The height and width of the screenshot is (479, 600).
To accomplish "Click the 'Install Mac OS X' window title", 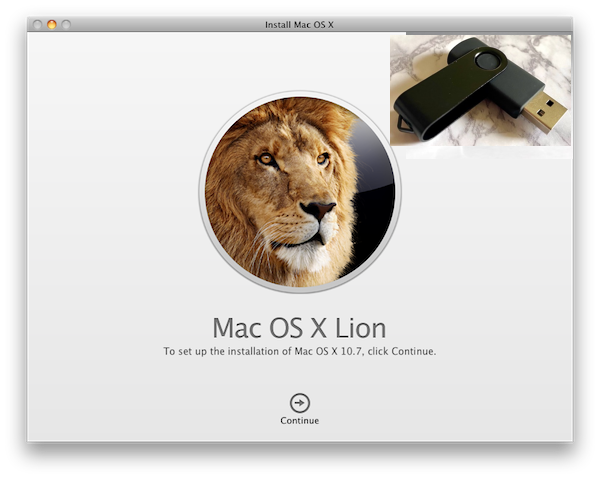I will (299, 24).
